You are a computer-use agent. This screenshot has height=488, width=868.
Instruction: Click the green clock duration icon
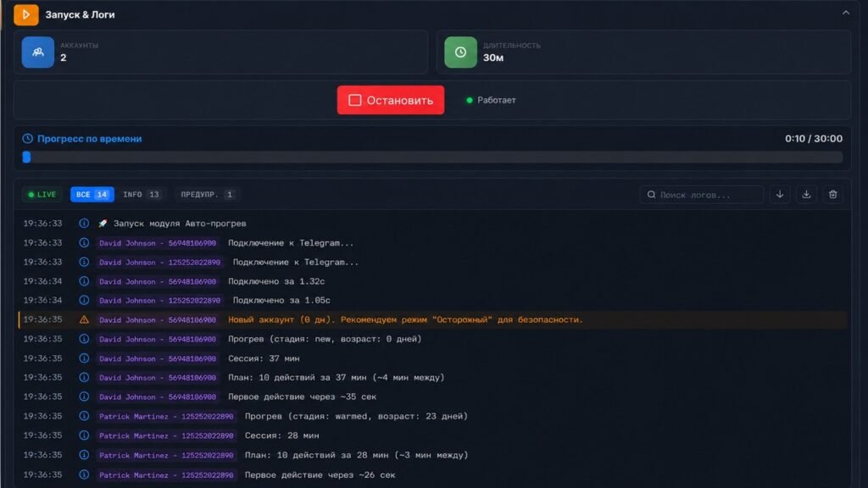click(x=460, y=52)
